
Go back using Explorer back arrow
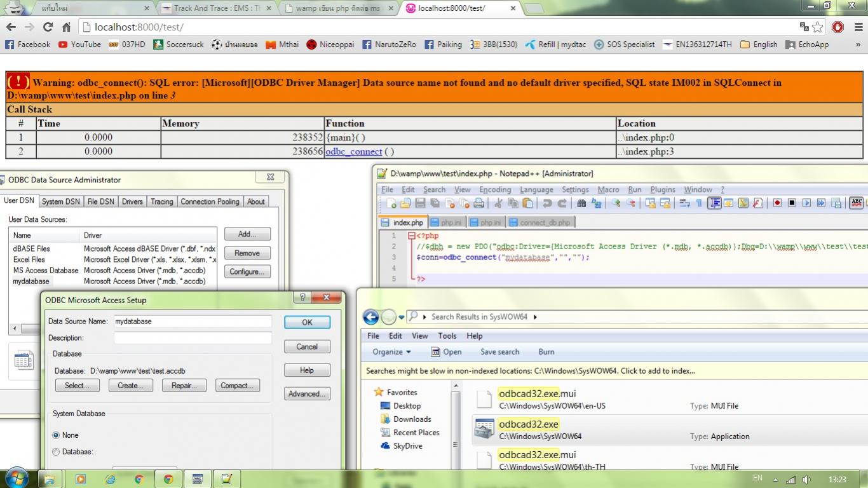pos(370,316)
